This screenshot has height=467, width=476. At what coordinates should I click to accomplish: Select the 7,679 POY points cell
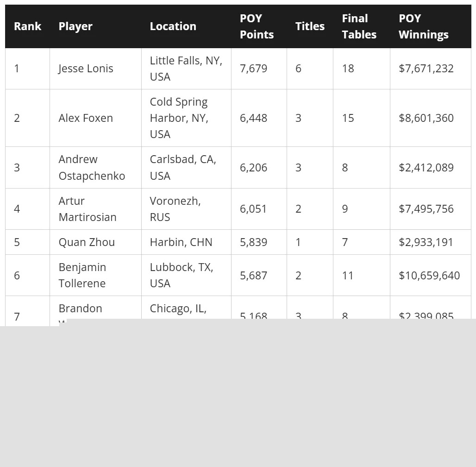pyautogui.click(x=253, y=69)
